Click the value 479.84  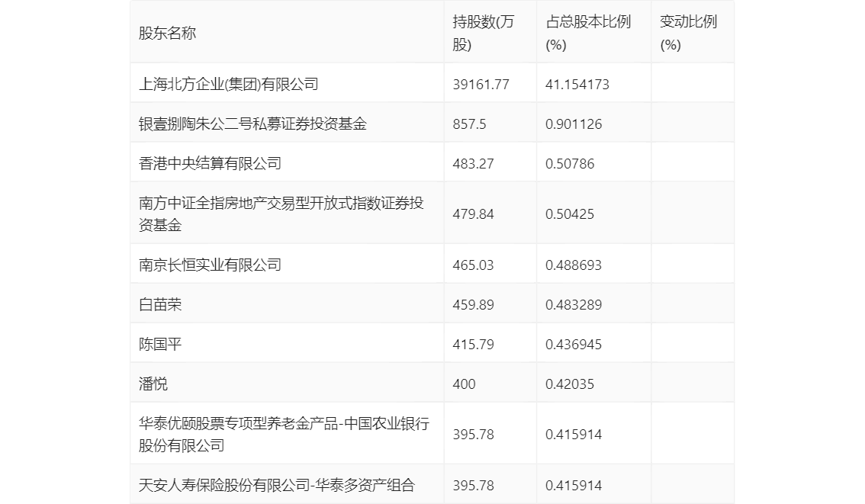tap(474, 214)
